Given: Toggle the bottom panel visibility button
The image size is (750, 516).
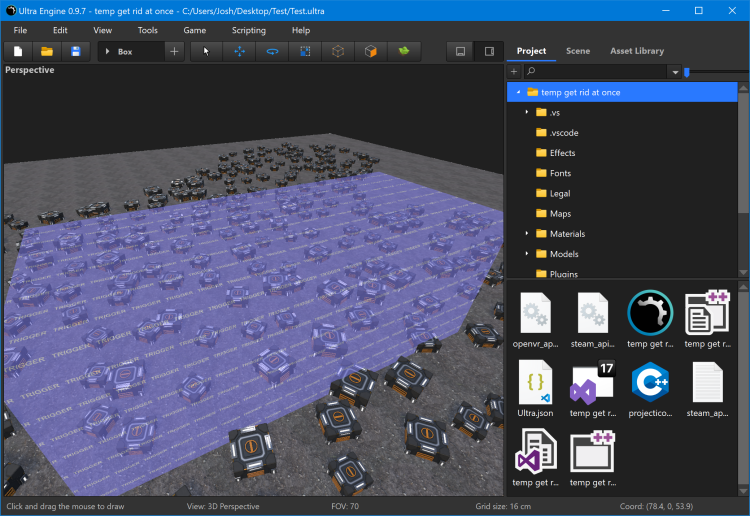Looking at the screenshot, I should tap(460, 51).
